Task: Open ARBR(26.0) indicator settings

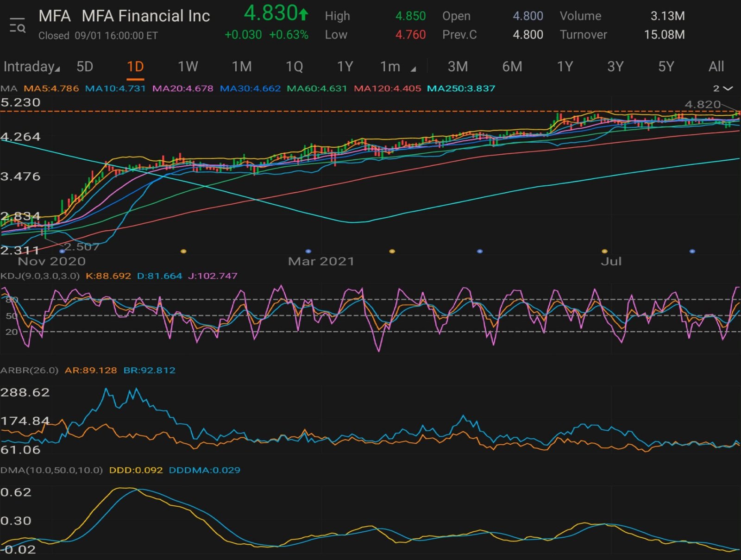Action: [x=29, y=370]
